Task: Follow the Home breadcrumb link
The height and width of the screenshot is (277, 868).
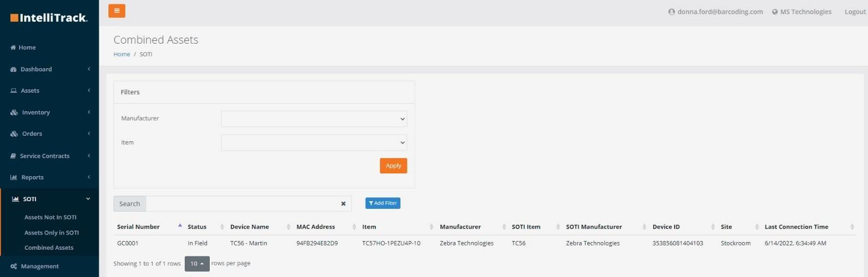Action: coord(122,55)
